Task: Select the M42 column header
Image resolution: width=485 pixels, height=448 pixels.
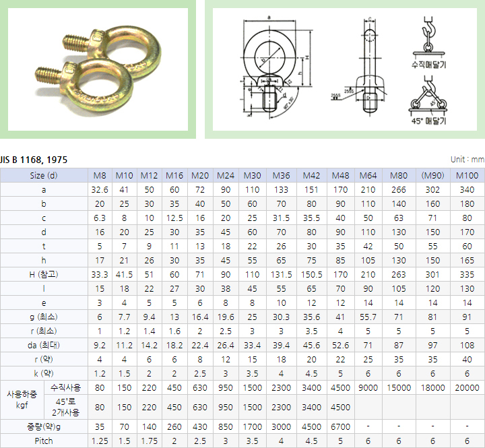Action: (311, 175)
